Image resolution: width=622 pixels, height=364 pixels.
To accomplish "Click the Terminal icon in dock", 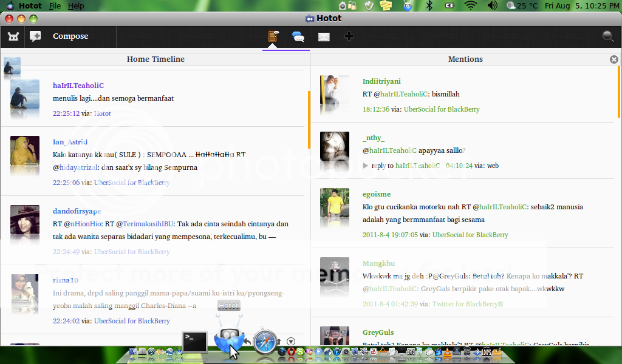I will [x=194, y=342].
